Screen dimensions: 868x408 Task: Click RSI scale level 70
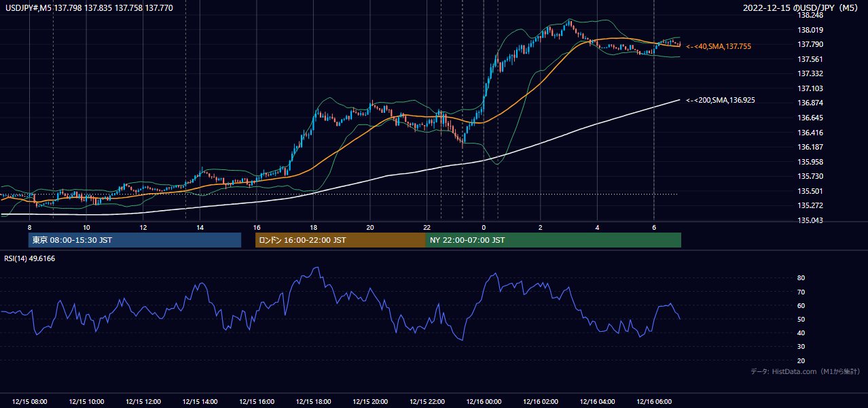[x=801, y=292]
